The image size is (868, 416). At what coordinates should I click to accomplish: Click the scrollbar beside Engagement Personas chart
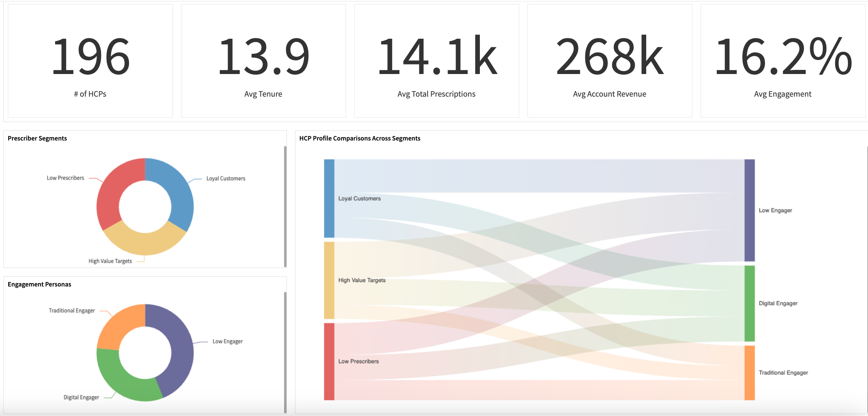tap(284, 350)
